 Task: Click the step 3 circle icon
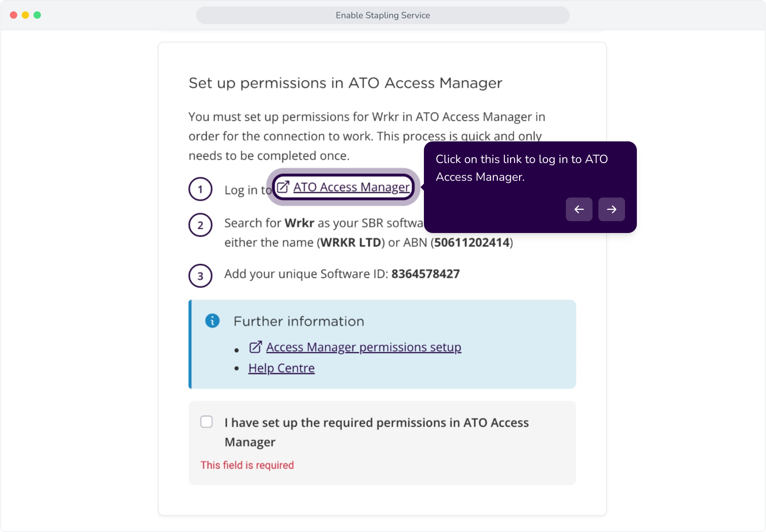[x=201, y=276]
